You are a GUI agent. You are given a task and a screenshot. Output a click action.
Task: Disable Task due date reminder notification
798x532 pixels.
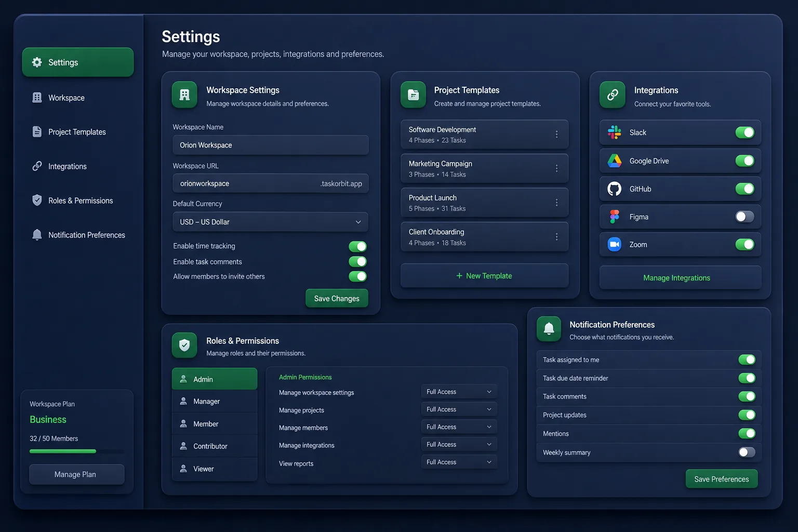[747, 378]
